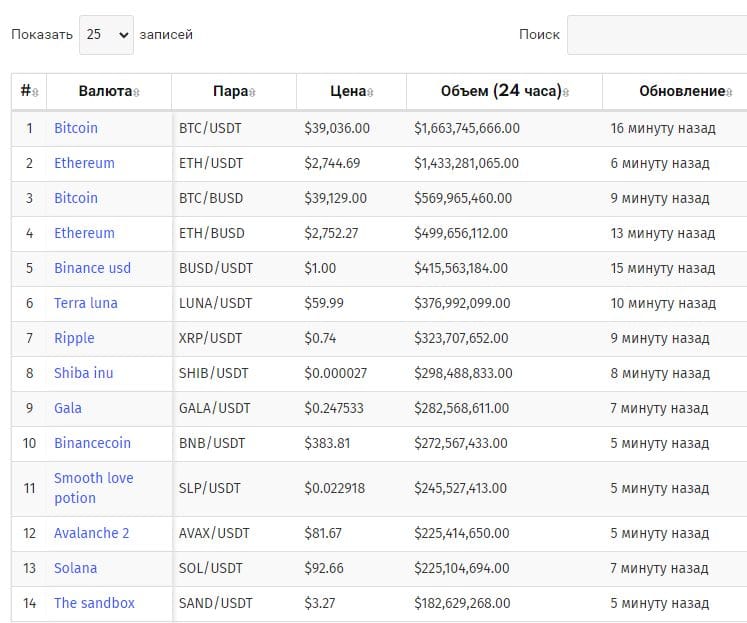Click the $2,752.27 price value
Image resolution: width=747 pixels, height=623 pixels.
pos(332,233)
